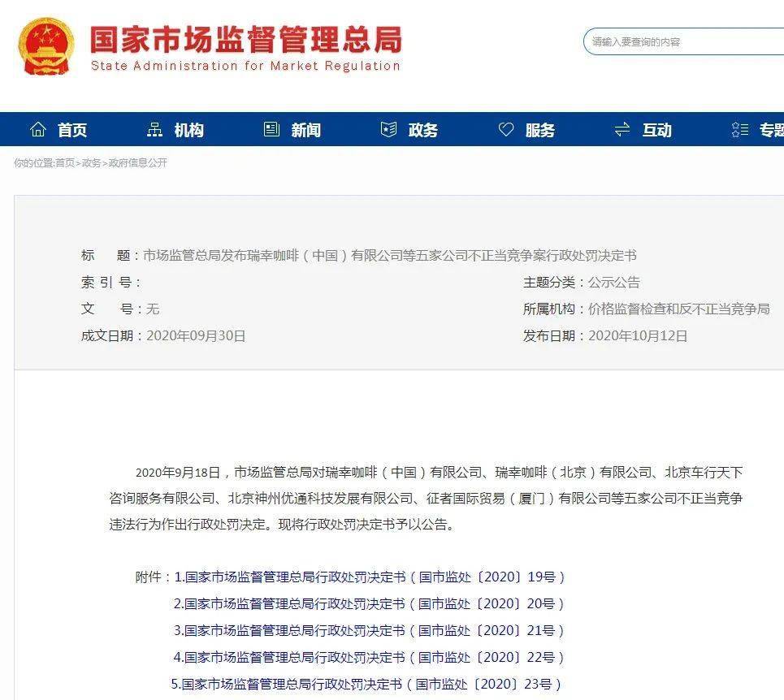The image size is (784, 700).
Task: Click the shield star icon beside 政务
Action: (x=388, y=129)
